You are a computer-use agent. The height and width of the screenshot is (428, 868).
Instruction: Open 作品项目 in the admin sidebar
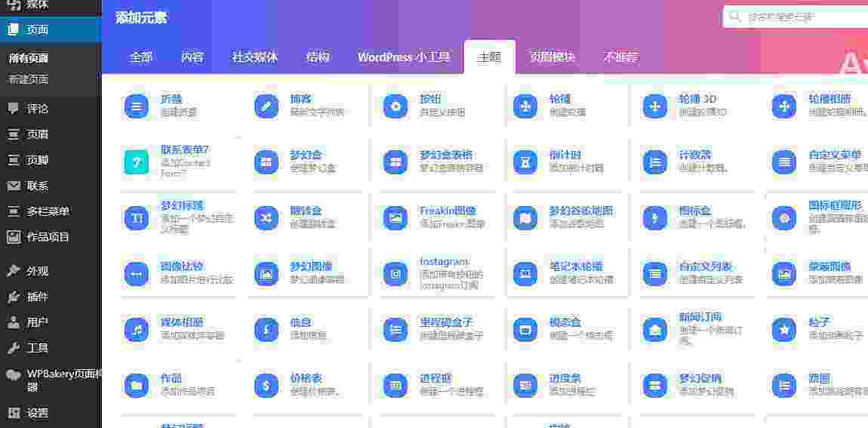click(51, 237)
